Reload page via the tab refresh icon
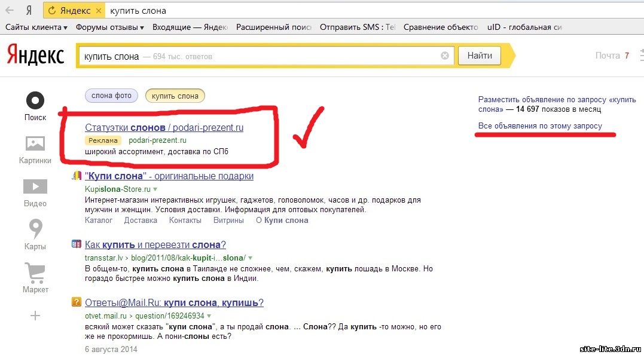 (52, 11)
